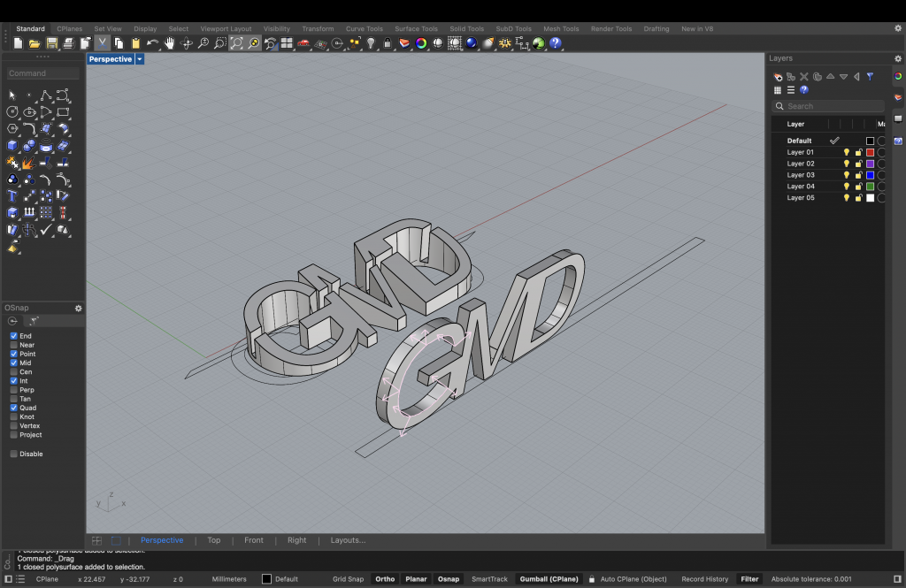906x588 pixels.
Task: Toggle the End osnap checkbox
Action: [14, 336]
